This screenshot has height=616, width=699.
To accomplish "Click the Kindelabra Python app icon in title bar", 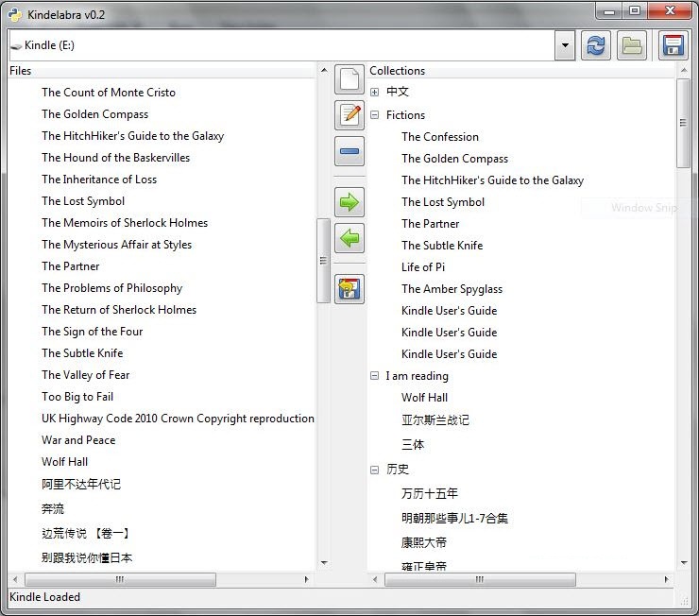I will [15, 15].
